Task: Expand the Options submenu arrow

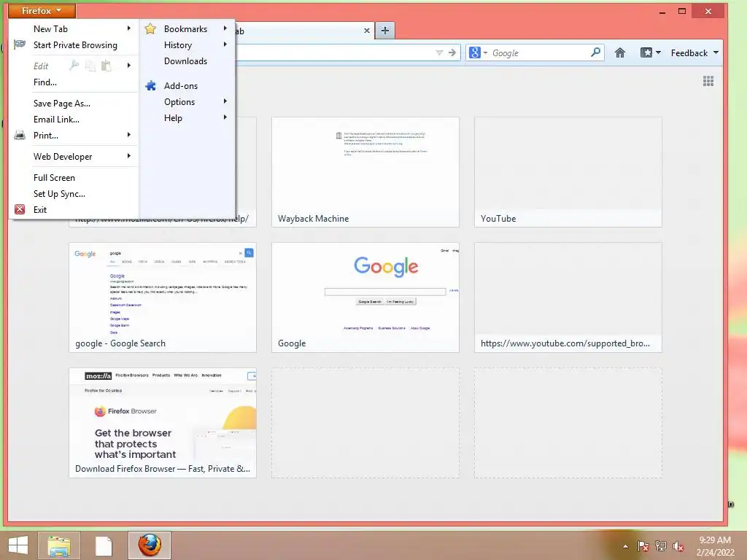Action: [x=225, y=101]
